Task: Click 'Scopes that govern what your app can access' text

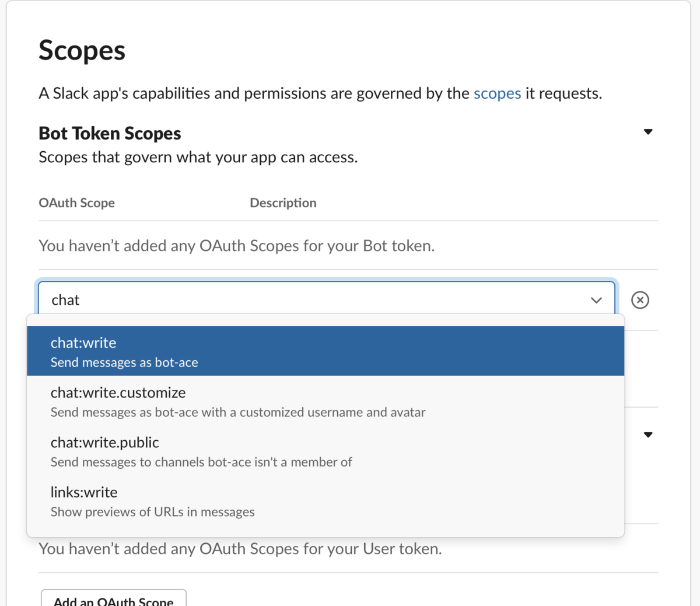Action: 198,157
